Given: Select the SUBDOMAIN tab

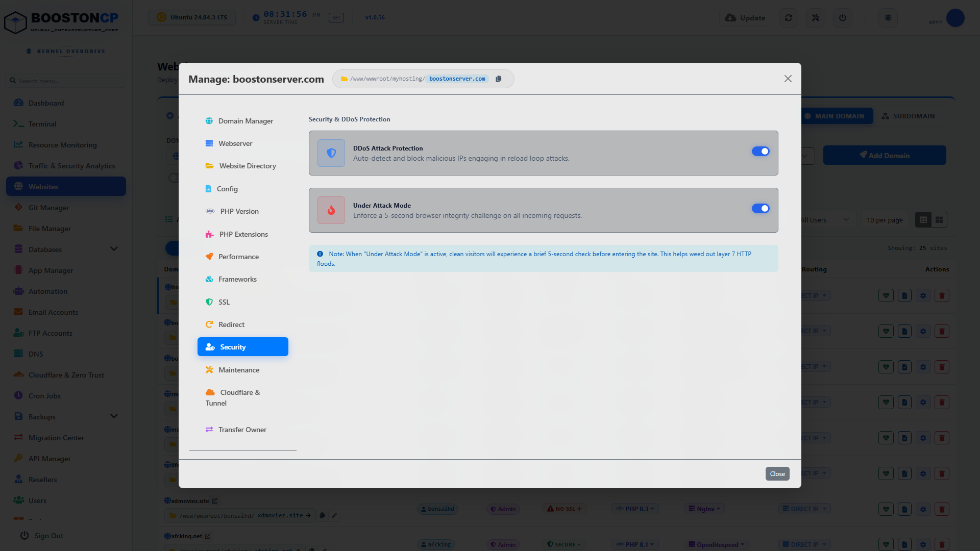Looking at the screenshot, I should [x=909, y=116].
